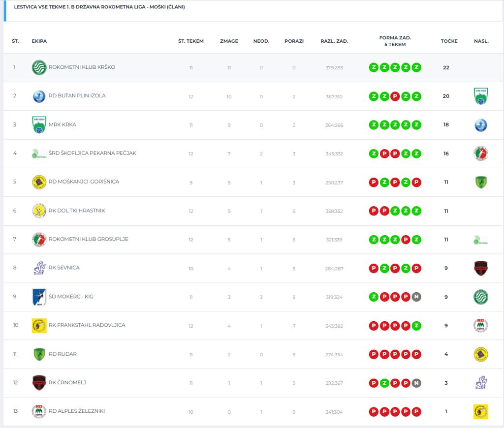Click the logo left of ŠD Mokerc - KIG

[x=39, y=297]
